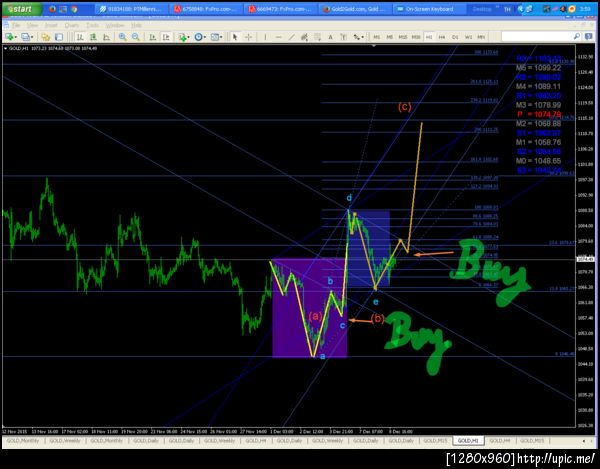This screenshot has height=469, width=600.
Task: Open the Templates icon
Action: (x=215, y=37)
